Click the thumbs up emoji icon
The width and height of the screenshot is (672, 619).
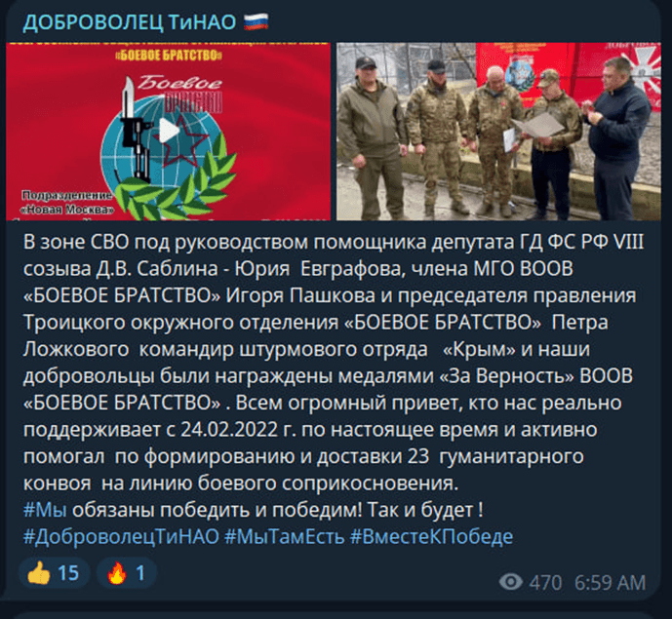coord(39,573)
